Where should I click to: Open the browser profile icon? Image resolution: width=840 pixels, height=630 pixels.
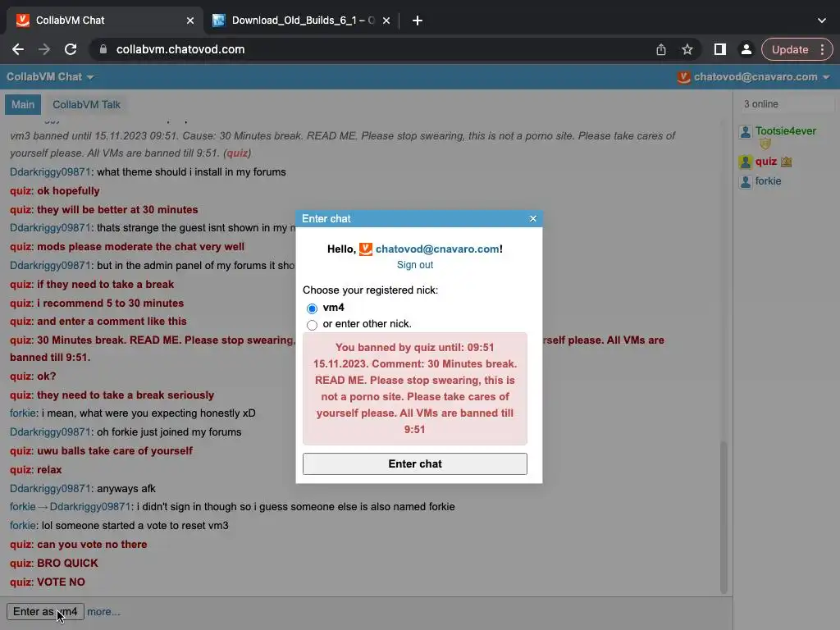coord(746,49)
